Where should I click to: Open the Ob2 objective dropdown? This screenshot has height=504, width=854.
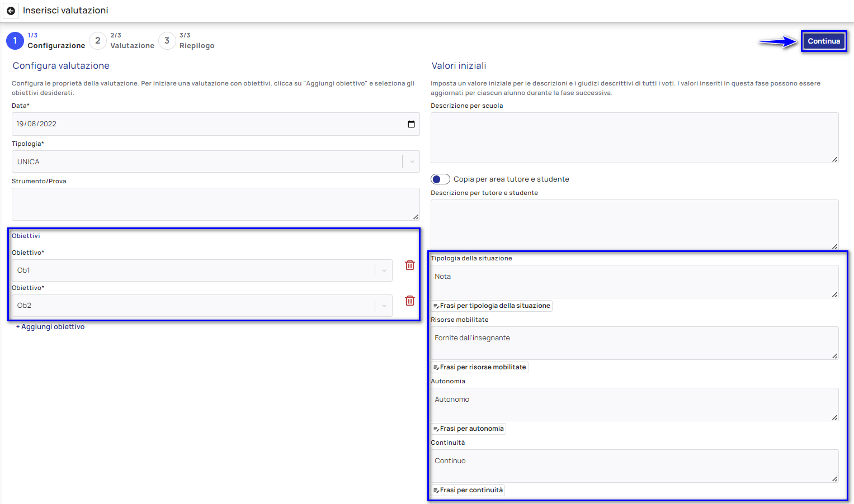[384, 306]
